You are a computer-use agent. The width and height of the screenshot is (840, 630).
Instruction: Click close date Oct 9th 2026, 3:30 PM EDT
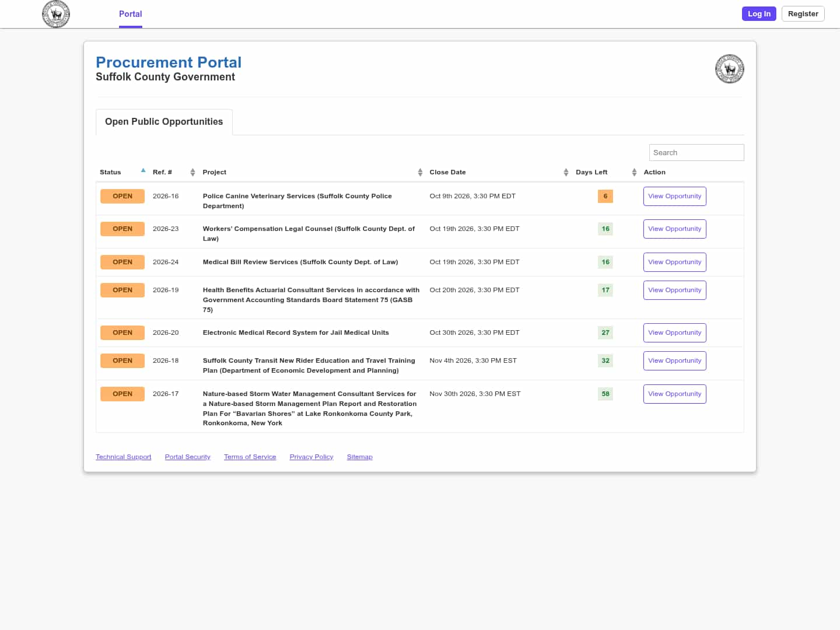(473, 196)
